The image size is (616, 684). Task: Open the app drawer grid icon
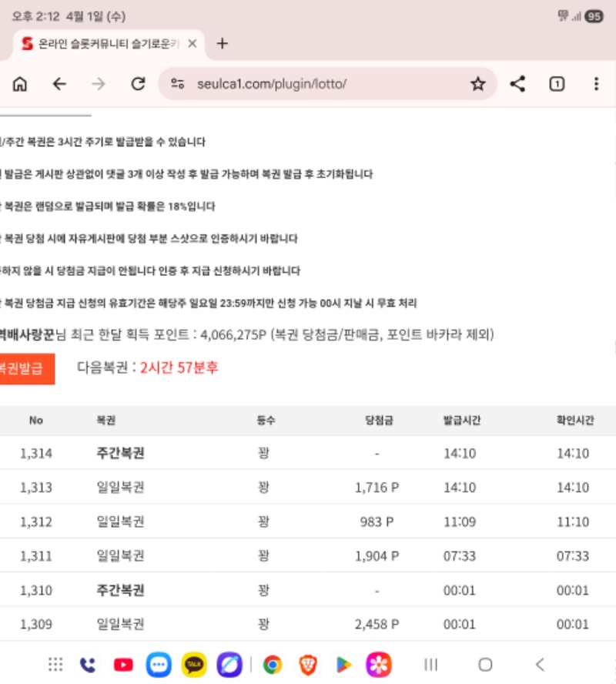point(55,664)
